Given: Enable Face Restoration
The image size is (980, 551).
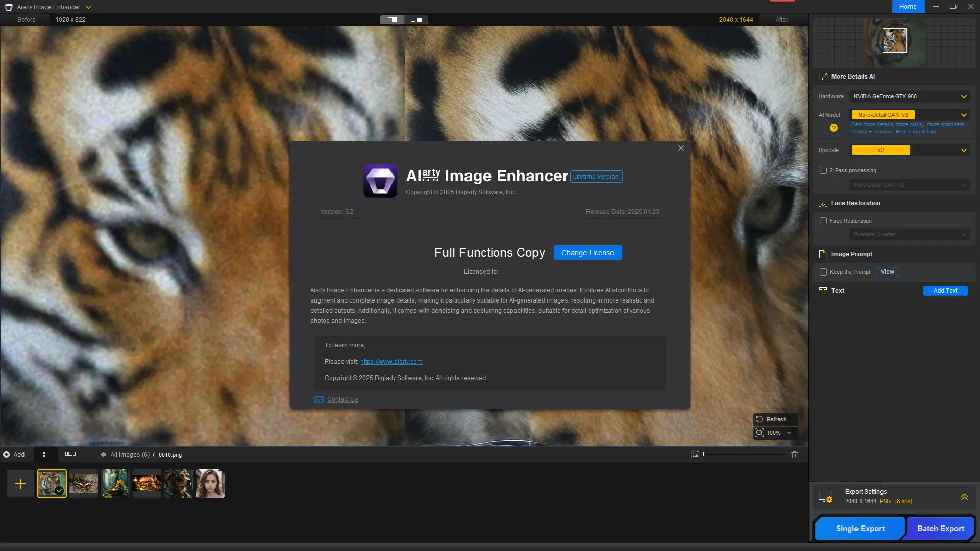Looking at the screenshot, I should click(823, 221).
